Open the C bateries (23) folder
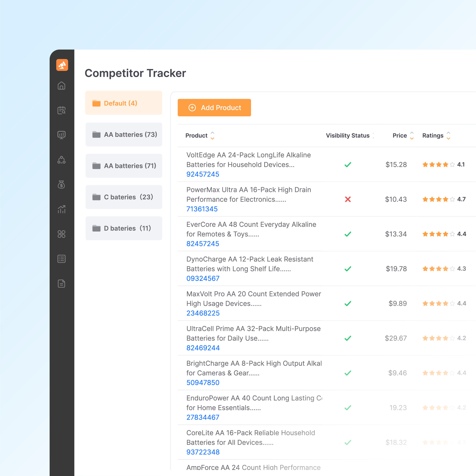476x476 pixels. click(124, 197)
